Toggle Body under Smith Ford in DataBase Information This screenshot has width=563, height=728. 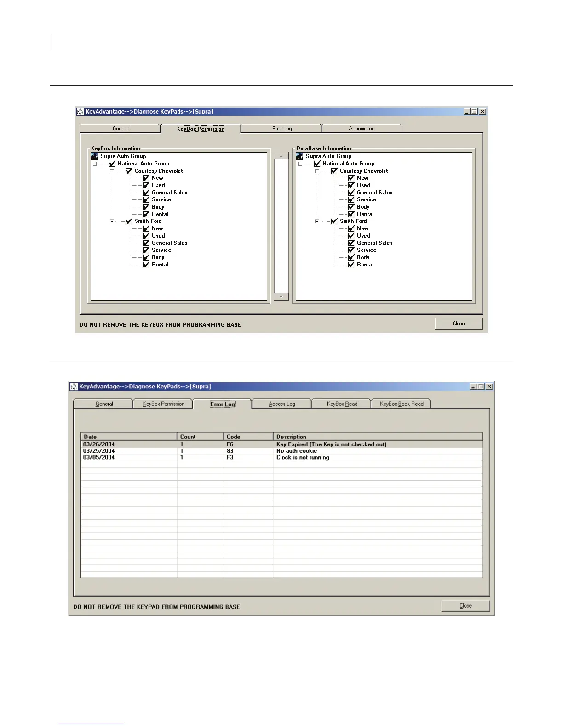tap(351, 257)
